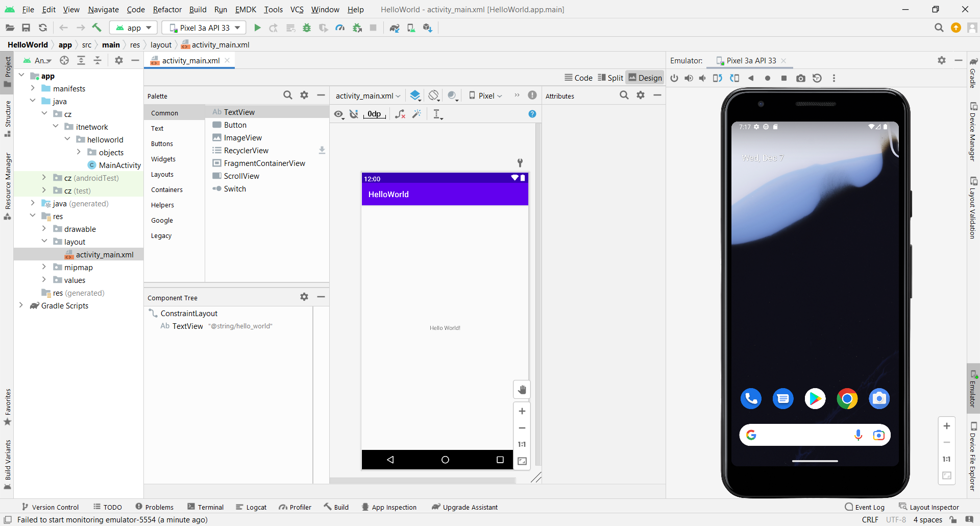Viewport: 980px width, 526px height.
Task: Take an emulator screenshot with camera icon
Action: (801, 78)
